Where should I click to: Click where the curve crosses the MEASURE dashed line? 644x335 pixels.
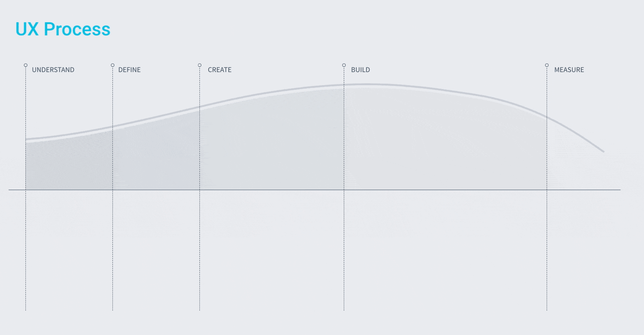[547, 116]
